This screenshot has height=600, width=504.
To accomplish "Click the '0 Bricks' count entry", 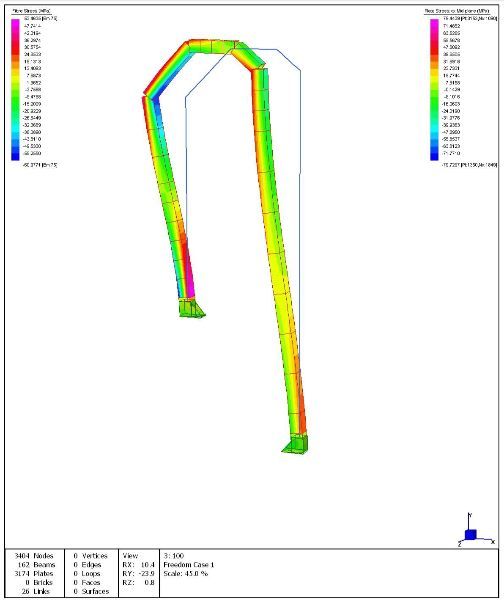I will tap(38, 582).
